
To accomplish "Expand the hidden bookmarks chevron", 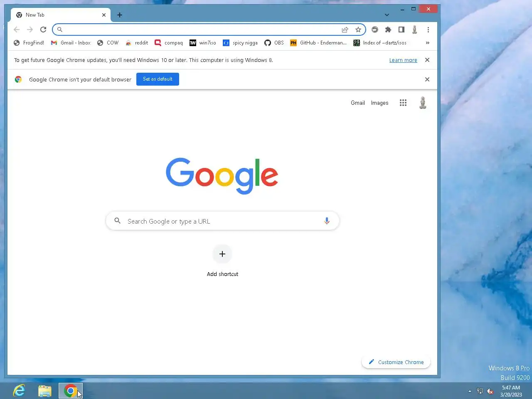I will [427, 43].
